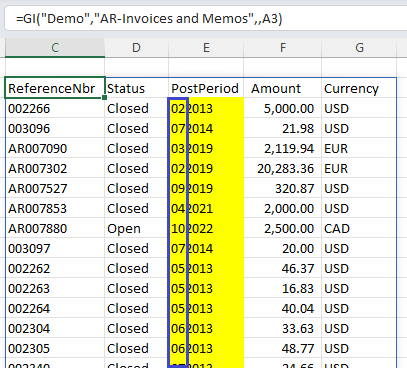Click the formula bar with the GI formula
Screen dimensions: 407x368
coord(206,18)
